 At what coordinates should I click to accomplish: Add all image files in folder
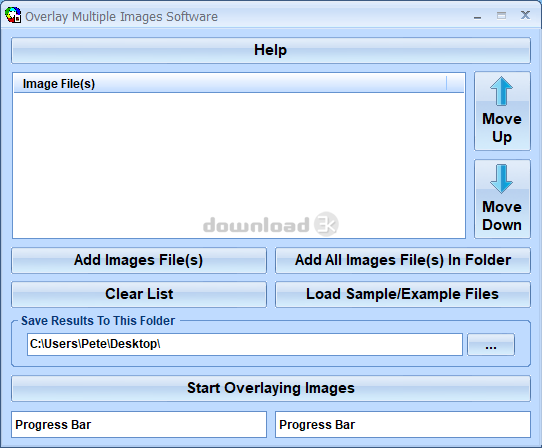(x=403, y=260)
